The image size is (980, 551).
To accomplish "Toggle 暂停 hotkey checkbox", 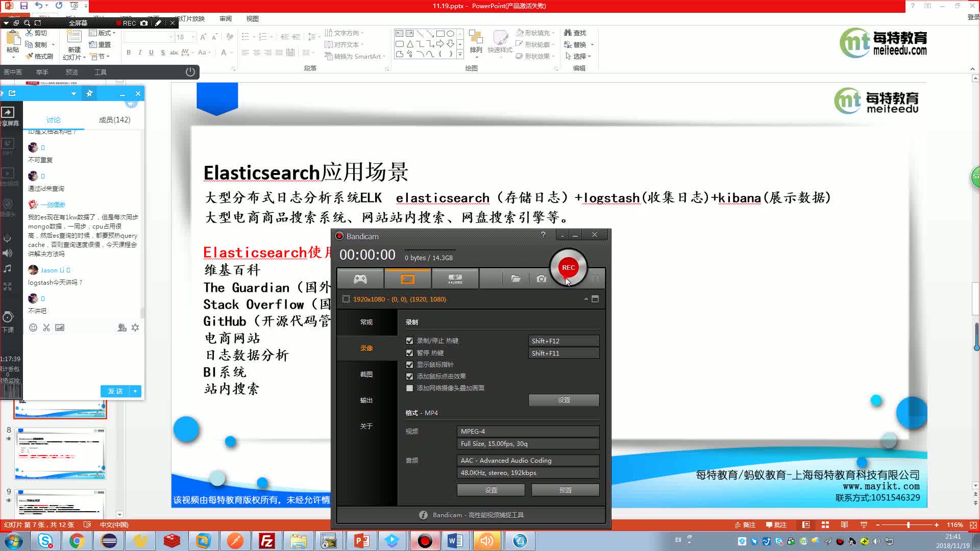I will point(409,353).
